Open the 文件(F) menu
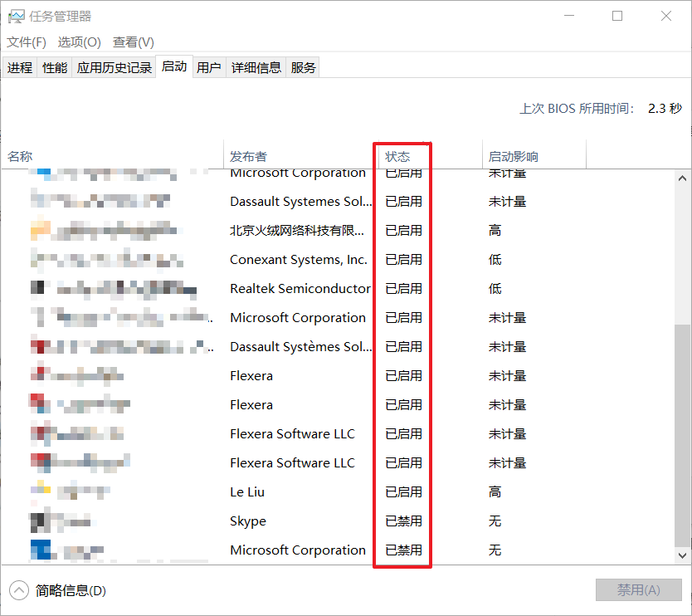 click(26, 42)
